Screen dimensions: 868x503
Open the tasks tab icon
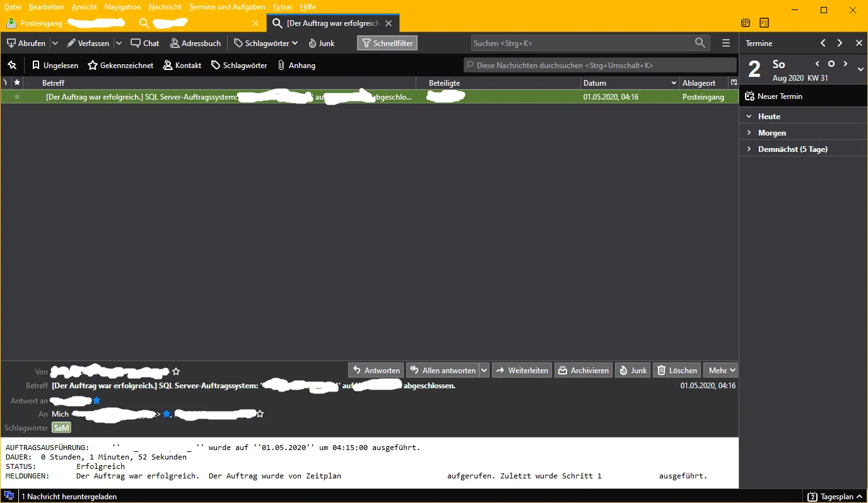click(765, 23)
